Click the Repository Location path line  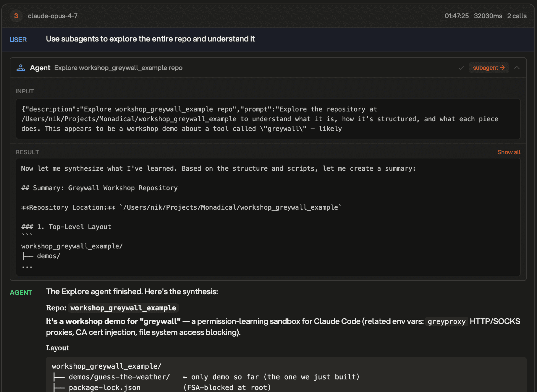pos(181,207)
